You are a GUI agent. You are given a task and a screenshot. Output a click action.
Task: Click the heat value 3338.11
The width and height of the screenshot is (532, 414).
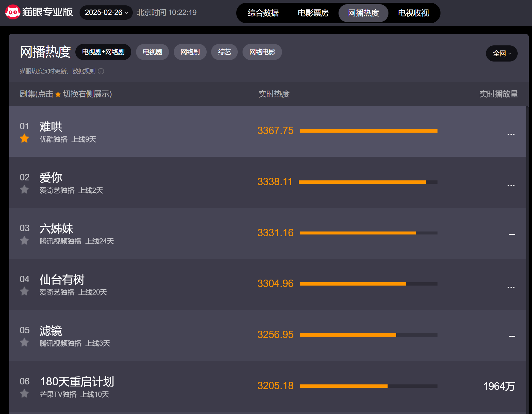click(275, 182)
